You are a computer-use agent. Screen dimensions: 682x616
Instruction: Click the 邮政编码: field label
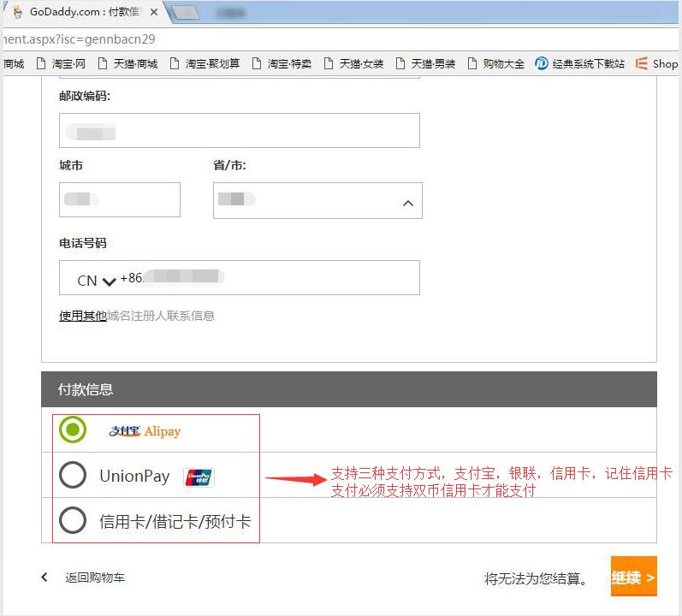click(85, 96)
